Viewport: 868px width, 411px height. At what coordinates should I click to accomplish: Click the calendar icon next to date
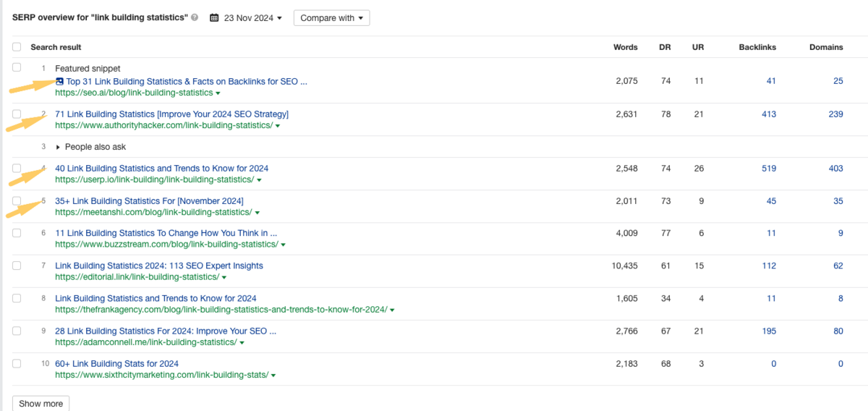point(214,18)
